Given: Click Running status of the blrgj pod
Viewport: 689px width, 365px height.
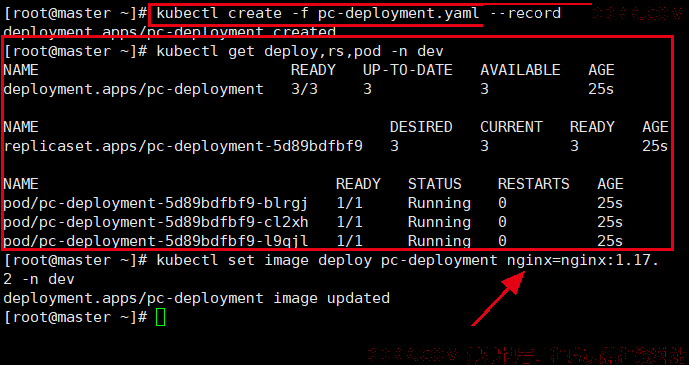Looking at the screenshot, I should click(439, 203).
